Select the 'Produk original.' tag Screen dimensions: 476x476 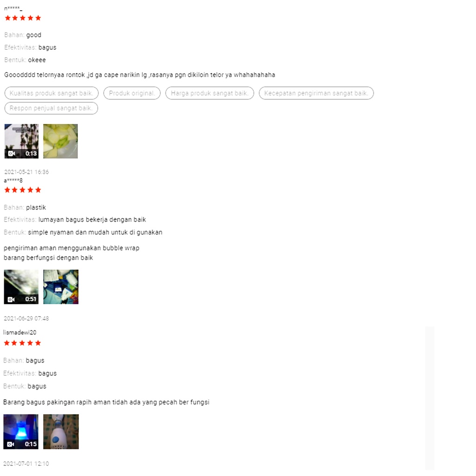click(132, 93)
